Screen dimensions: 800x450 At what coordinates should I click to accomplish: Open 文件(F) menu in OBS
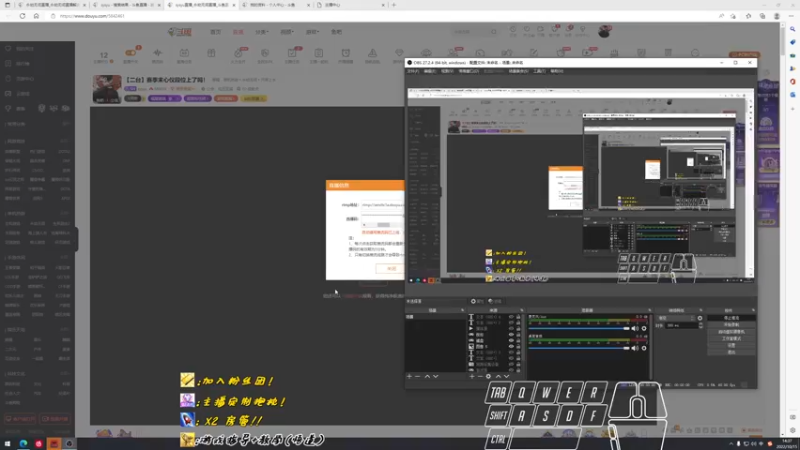coord(413,71)
